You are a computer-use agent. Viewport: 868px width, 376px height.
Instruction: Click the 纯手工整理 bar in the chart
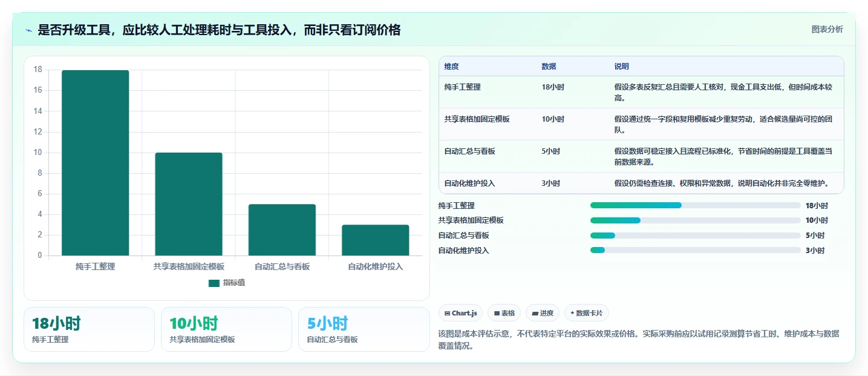click(95, 163)
